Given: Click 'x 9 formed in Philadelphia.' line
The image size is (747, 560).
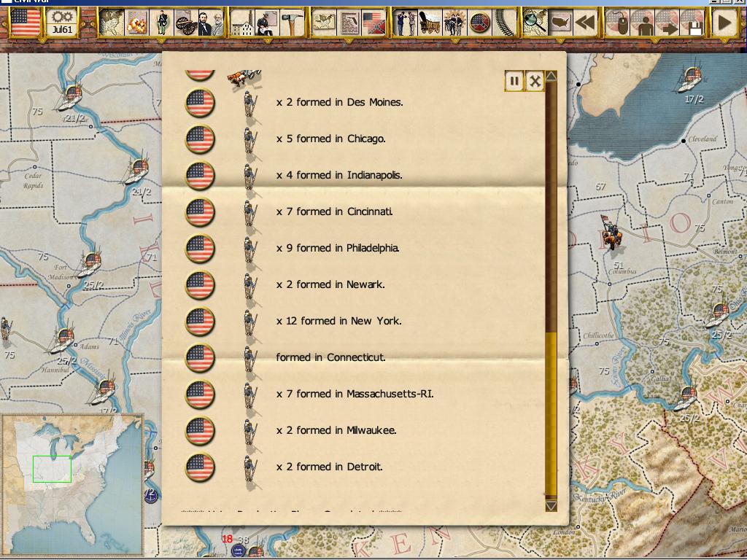Looking at the screenshot, I should (338, 248).
